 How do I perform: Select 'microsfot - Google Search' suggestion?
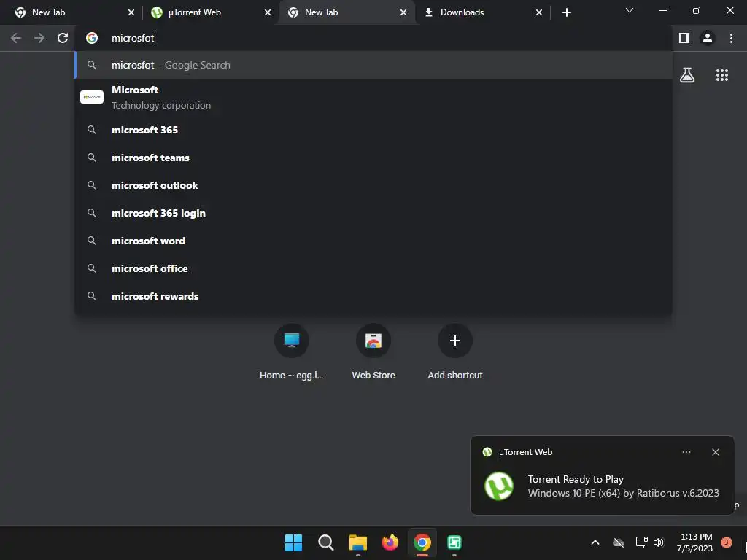(x=373, y=65)
